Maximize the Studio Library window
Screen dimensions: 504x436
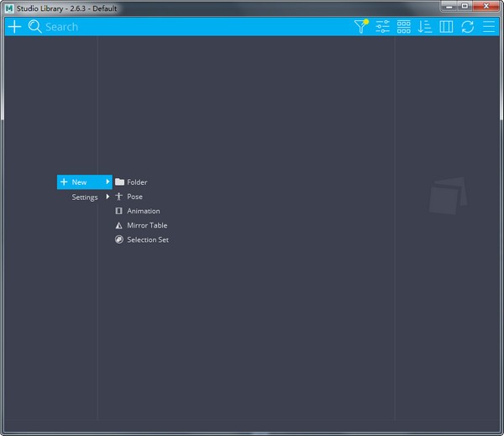coord(465,7)
